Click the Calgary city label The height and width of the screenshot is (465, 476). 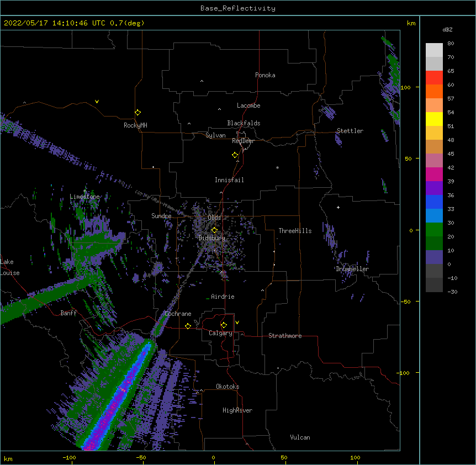tap(221, 333)
